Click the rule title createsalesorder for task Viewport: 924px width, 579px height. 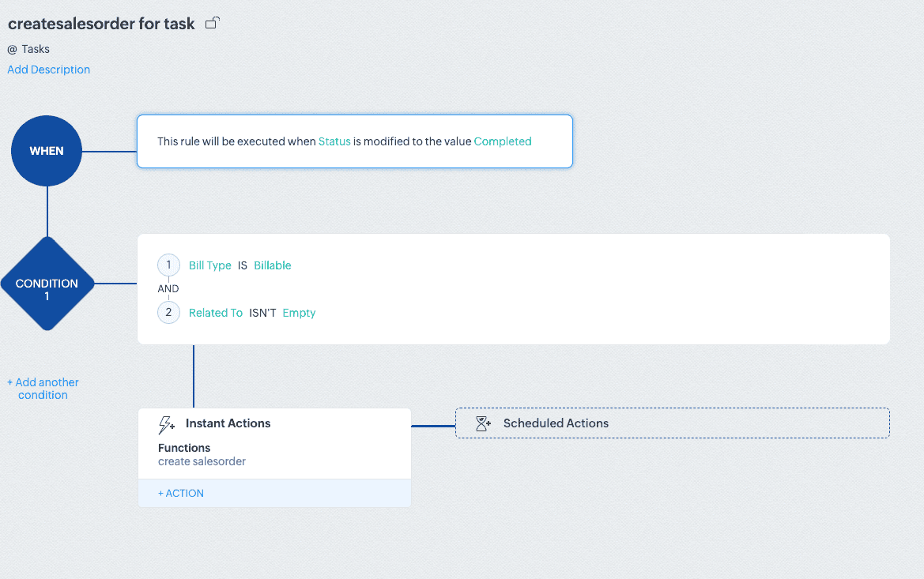pos(101,24)
